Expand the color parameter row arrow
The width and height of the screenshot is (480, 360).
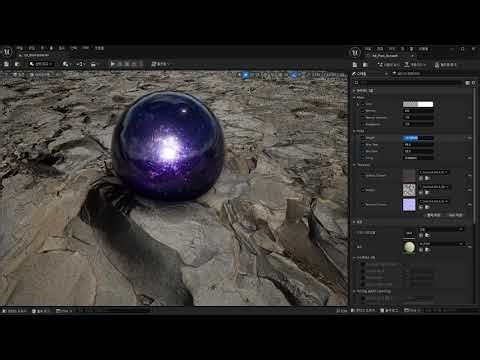coord(358,104)
